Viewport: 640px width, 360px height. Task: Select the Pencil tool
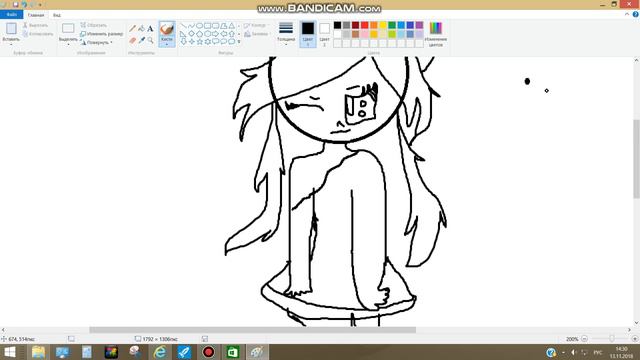tap(132, 29)
